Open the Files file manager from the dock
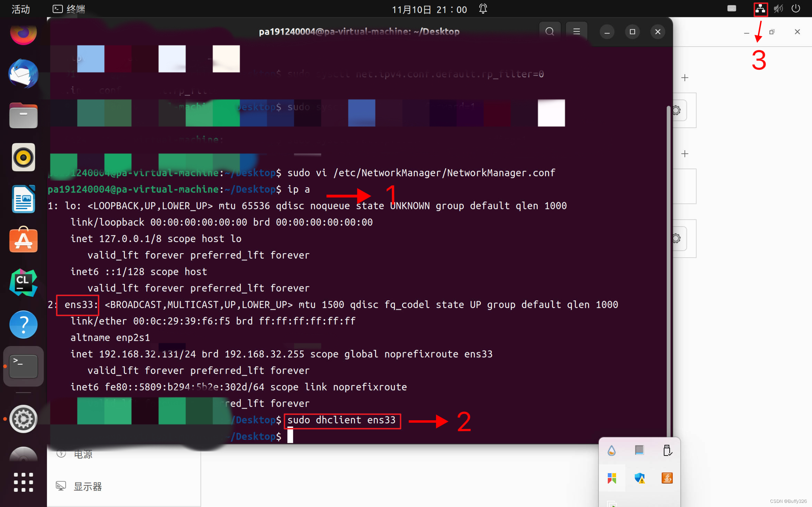This screenshot has width=812, height=507. [23, 115]
